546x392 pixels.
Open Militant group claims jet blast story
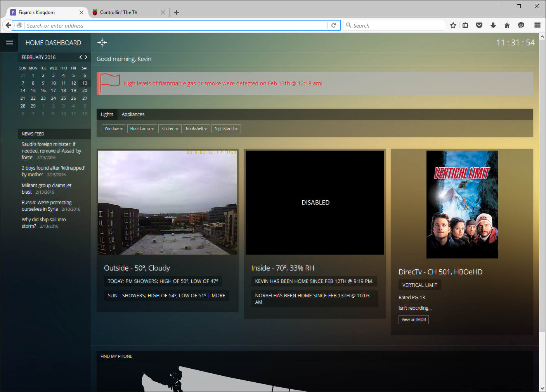[47, 189]
